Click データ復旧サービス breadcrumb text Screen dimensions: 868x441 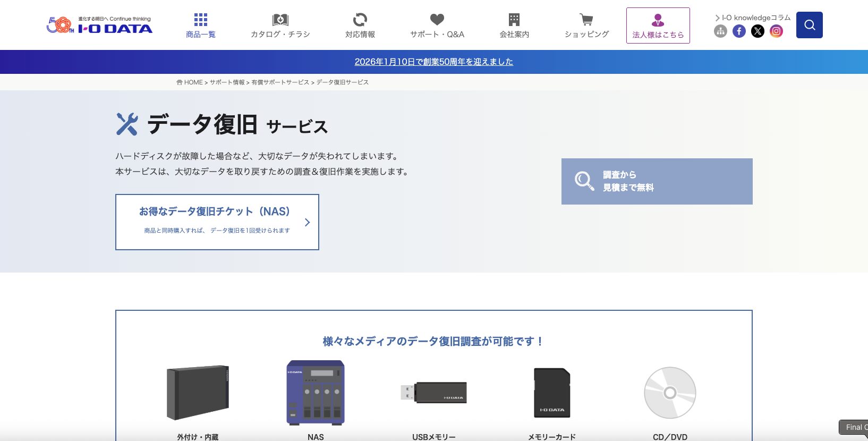coord(343,82)
